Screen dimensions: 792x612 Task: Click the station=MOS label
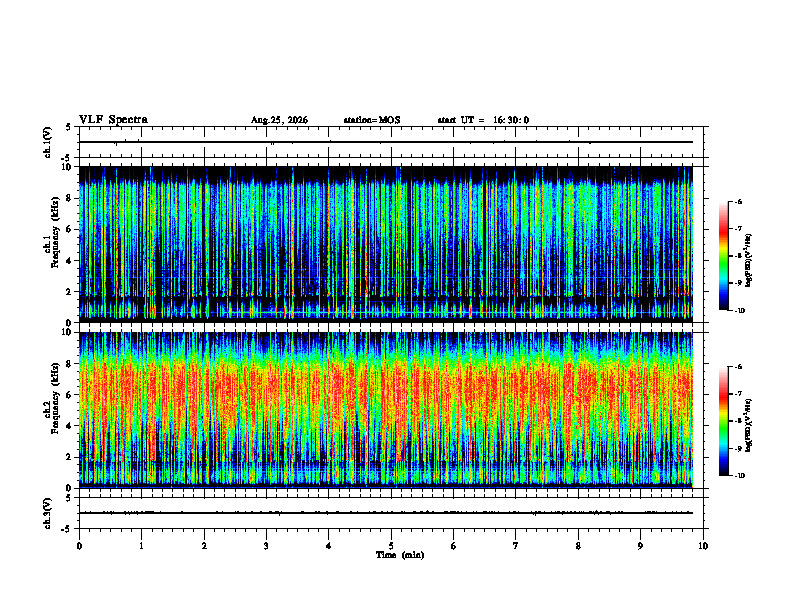pos(372,120)
